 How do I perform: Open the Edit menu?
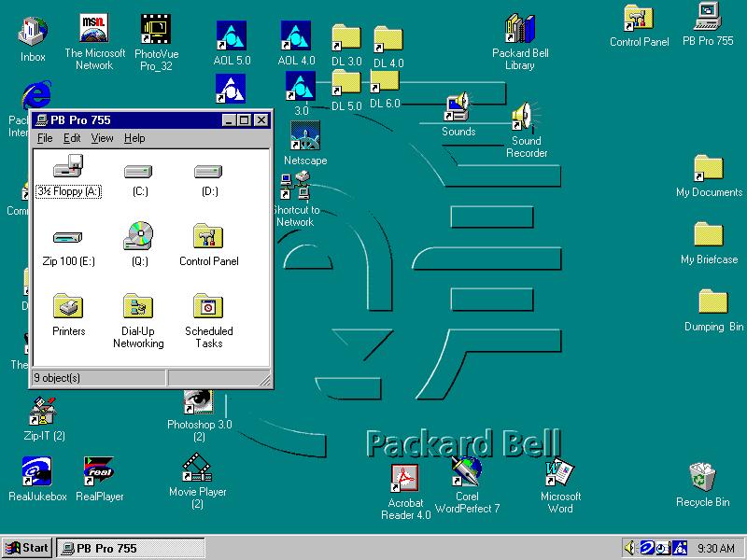[72, 138]
